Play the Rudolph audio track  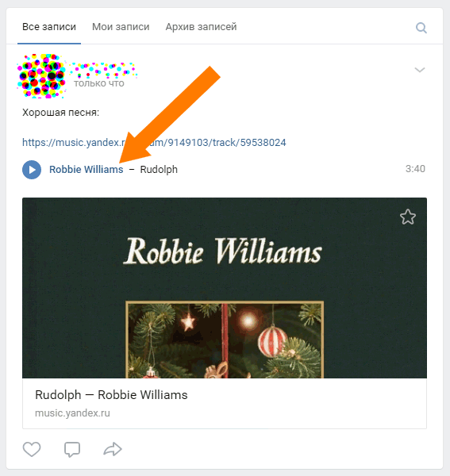[32, 170]
